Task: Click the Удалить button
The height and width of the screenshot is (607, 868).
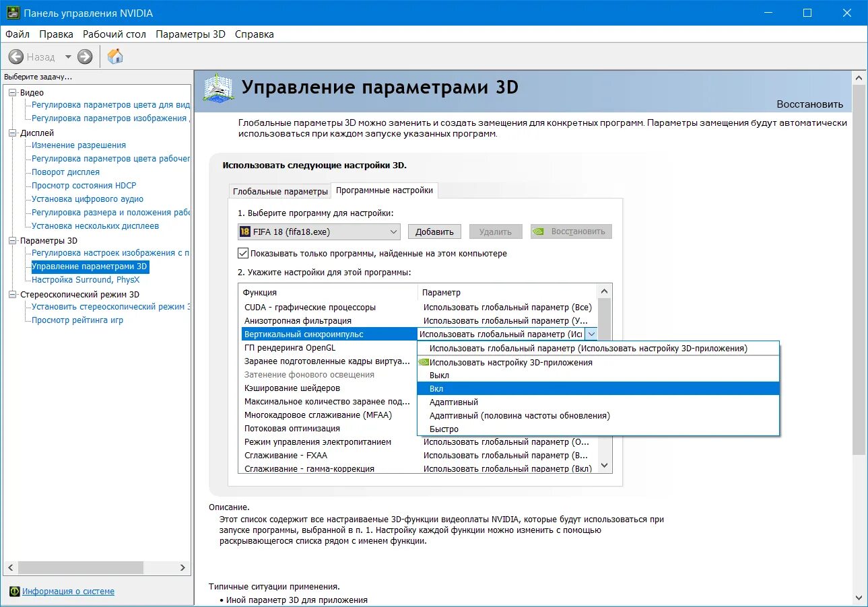Action: [496, 231]
